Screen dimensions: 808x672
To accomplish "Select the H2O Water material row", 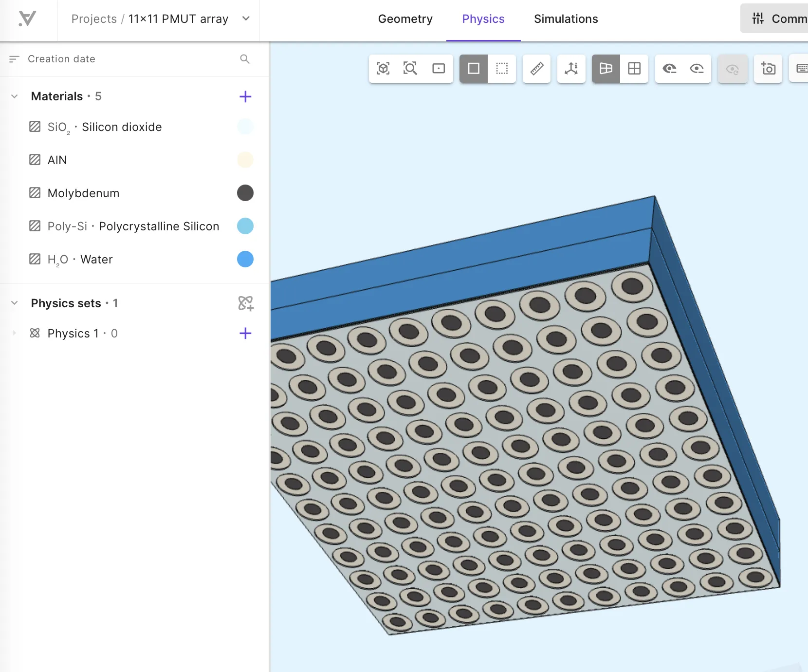I will [x=134, y=260].
